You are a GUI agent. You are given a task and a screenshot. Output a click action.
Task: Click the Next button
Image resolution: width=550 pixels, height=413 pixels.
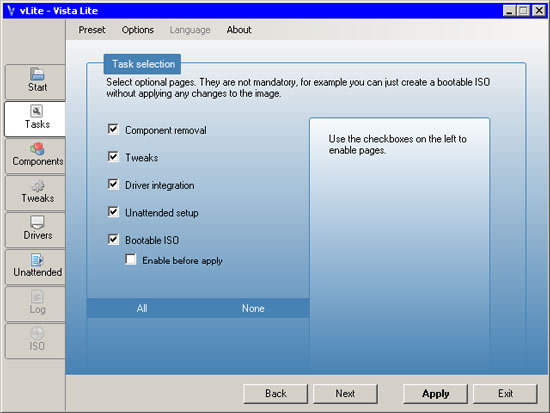[345, 394]
